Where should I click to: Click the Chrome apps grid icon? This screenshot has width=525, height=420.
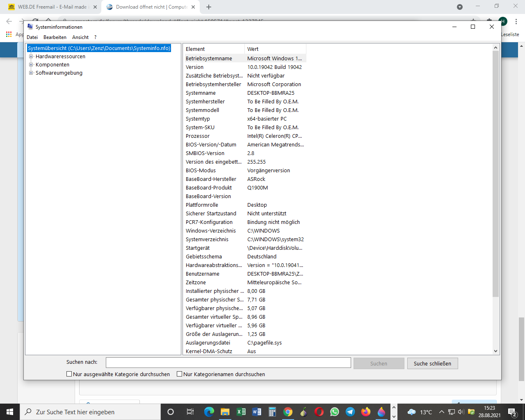click(9, 34)
